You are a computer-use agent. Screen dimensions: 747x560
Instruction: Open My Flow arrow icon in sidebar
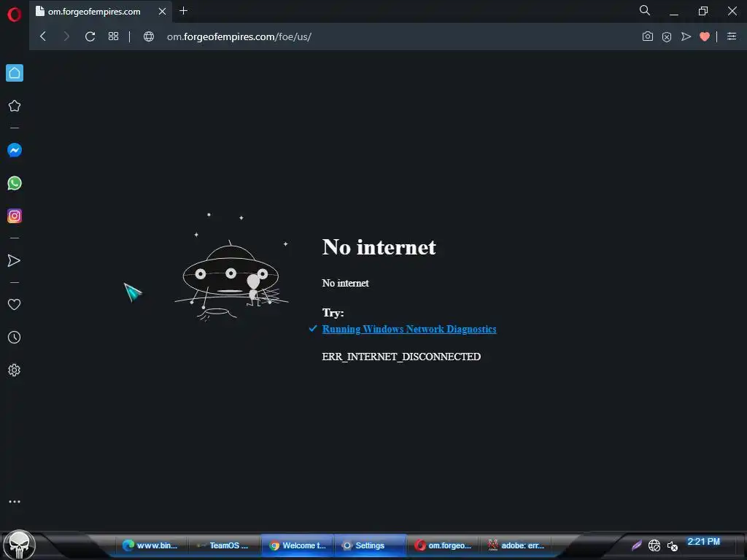coord(14,260)
